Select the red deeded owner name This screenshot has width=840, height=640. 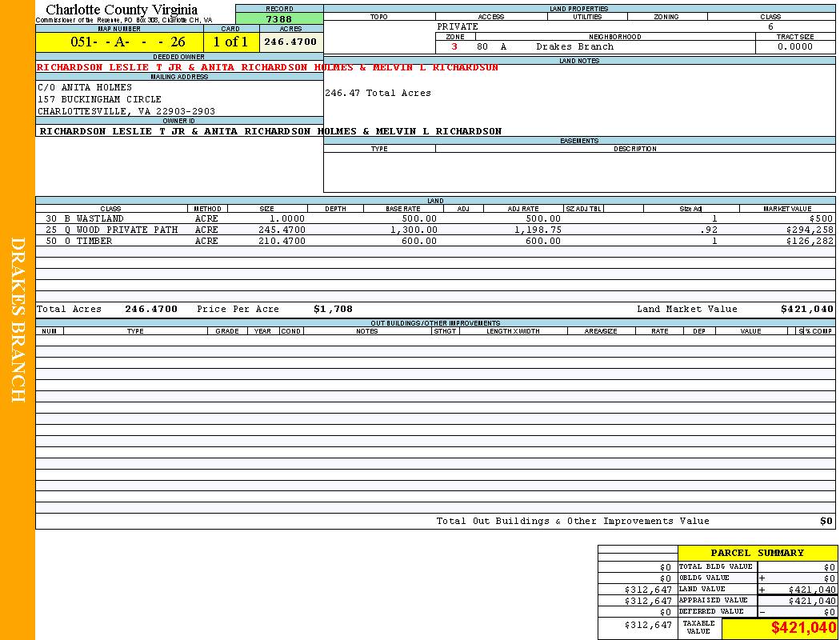coord(267,68)
